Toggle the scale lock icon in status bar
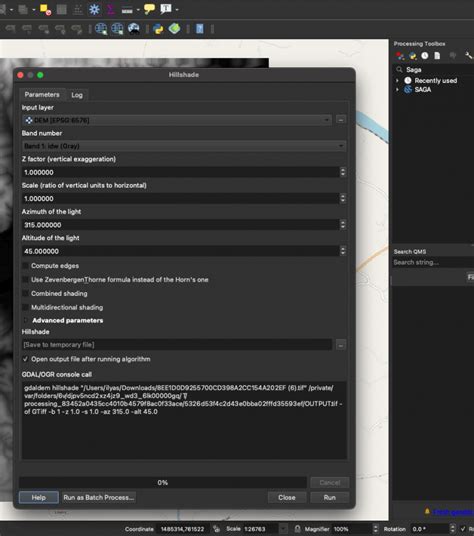 [x=297, y=529]
